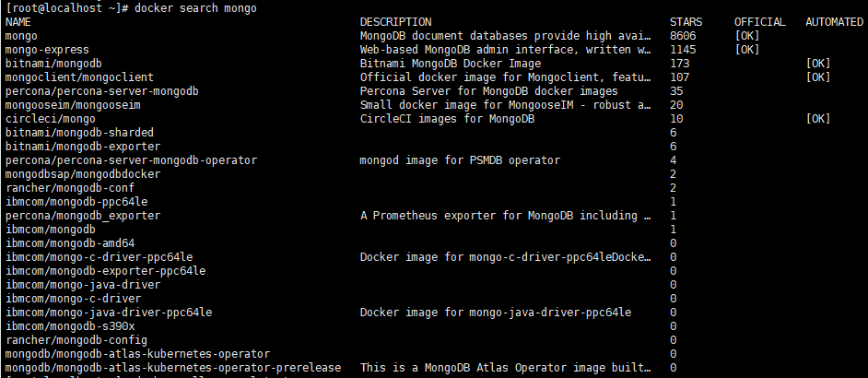Click the AUTOMATED column header
868x378 pixels.
tap(834, 22)
